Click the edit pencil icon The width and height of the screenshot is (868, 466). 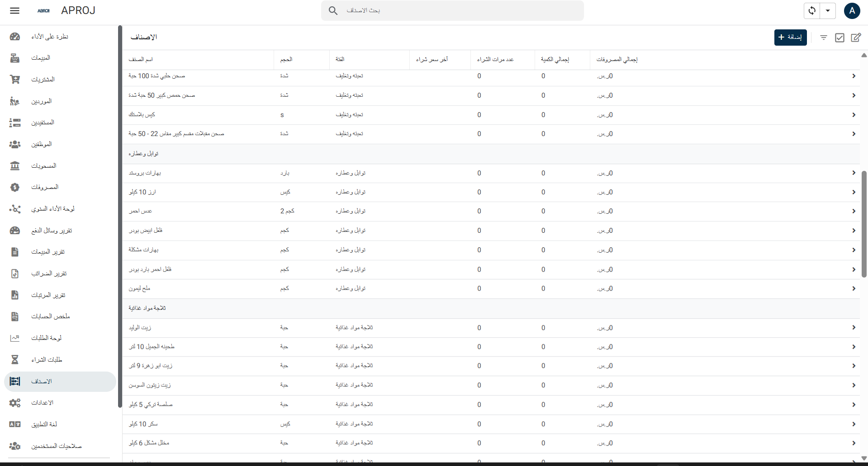click(856, 38)
